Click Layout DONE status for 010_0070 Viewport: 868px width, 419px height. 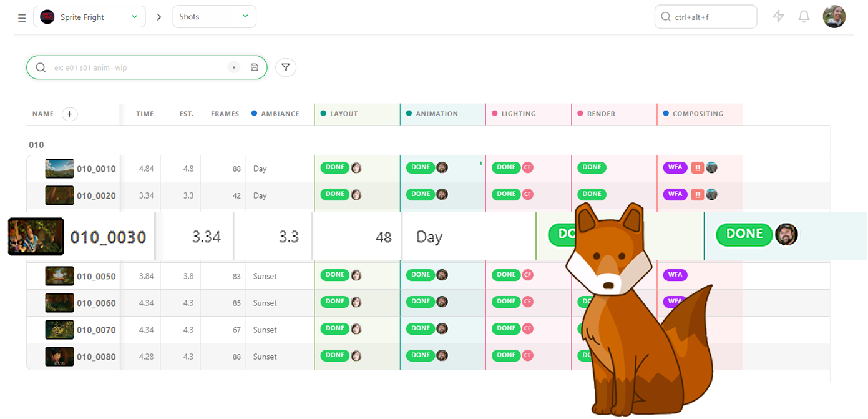pos(335,328)
